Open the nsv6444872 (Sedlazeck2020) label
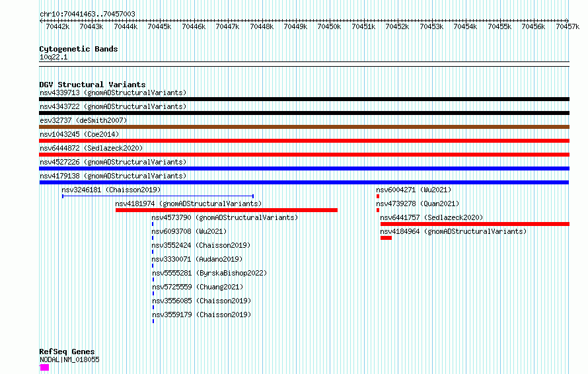This screenshot has height=374, width=588. pyautogui.click(x=91, y=148)
